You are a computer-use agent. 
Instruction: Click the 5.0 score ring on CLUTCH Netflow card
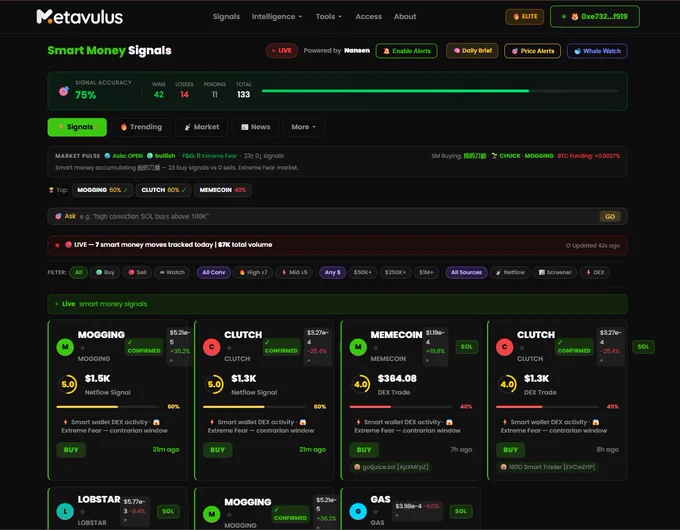214,384
